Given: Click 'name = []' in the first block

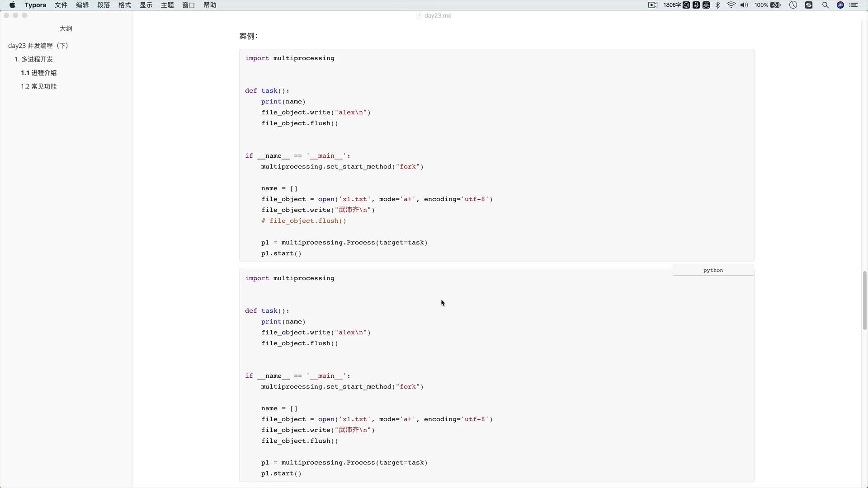Looking at the screenshot, I should (x=279, y=188).
